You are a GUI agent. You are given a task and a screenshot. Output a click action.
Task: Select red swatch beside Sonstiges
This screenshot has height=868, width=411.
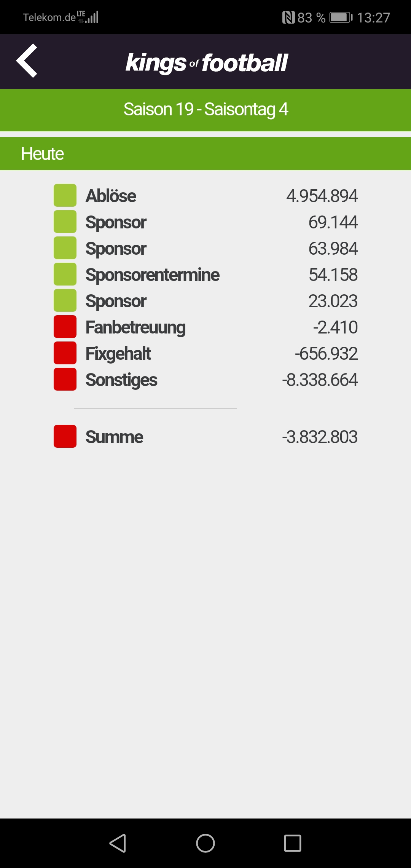[65, 379]
